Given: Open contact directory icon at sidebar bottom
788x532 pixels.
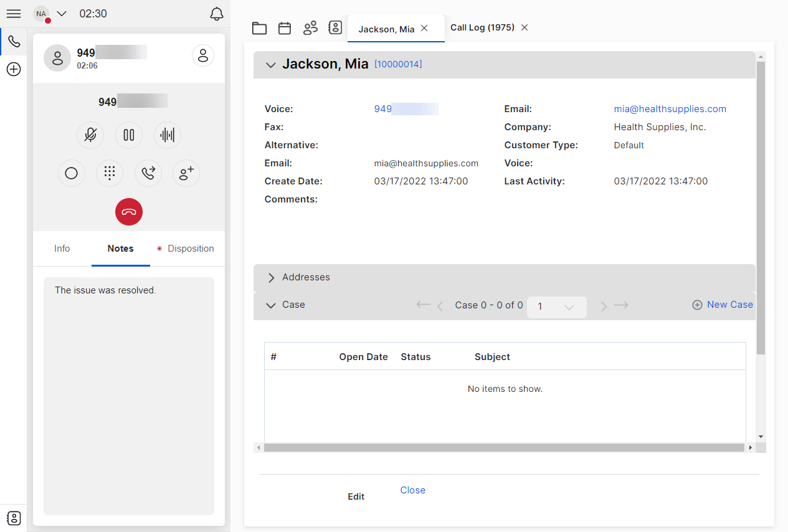Looking at the screenshot, I should pyautogui.click(x=14, y=518).
